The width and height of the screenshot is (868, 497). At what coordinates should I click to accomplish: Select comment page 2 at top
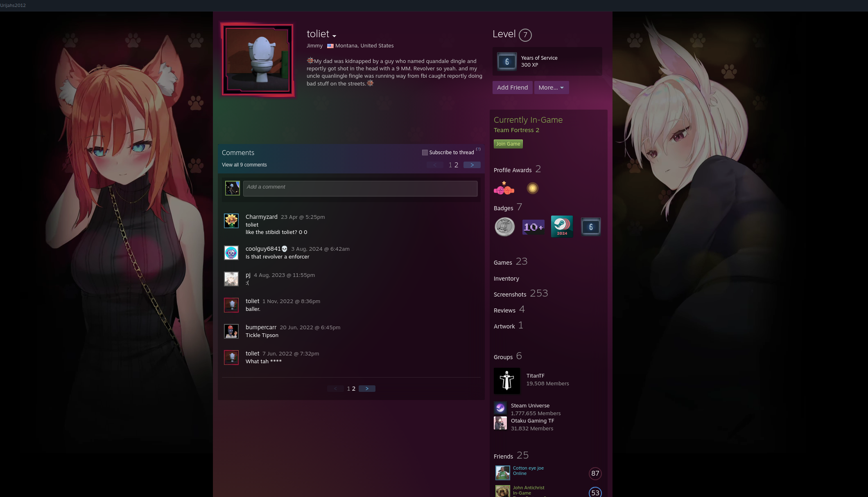457,165
